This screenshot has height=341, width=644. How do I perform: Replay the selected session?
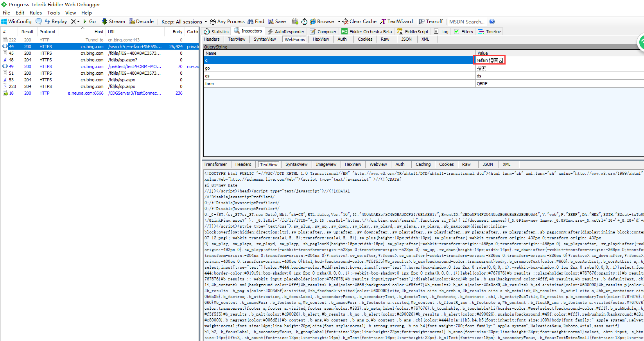click(56, 22)
